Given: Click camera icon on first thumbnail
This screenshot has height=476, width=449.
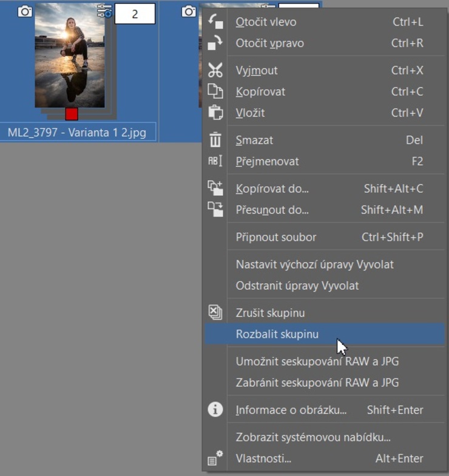Looking at the screenshot, I should point(25,12).
